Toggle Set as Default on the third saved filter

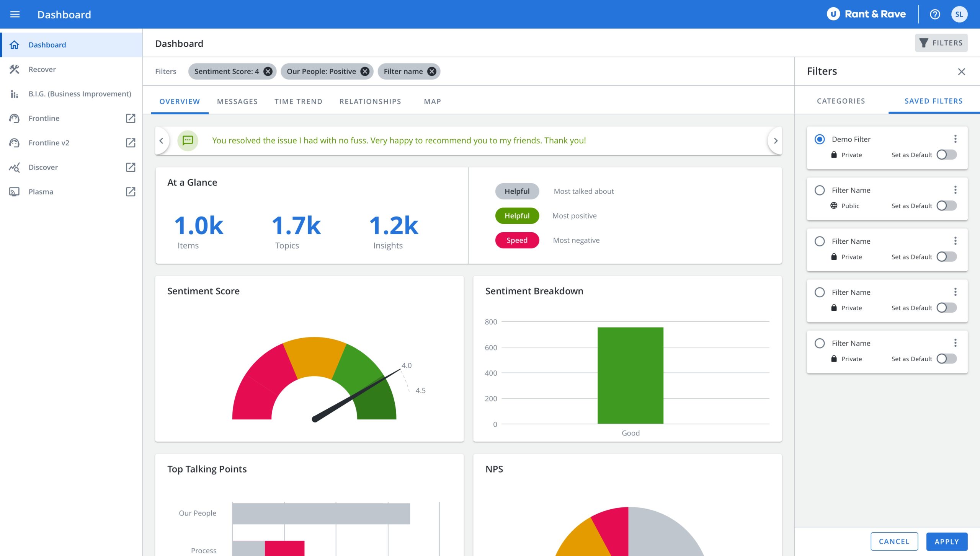click(946, 257)
